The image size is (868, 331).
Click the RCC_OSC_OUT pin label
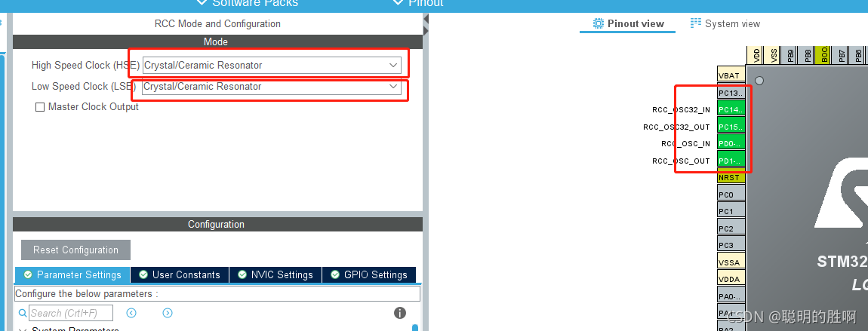coord(681,161)
